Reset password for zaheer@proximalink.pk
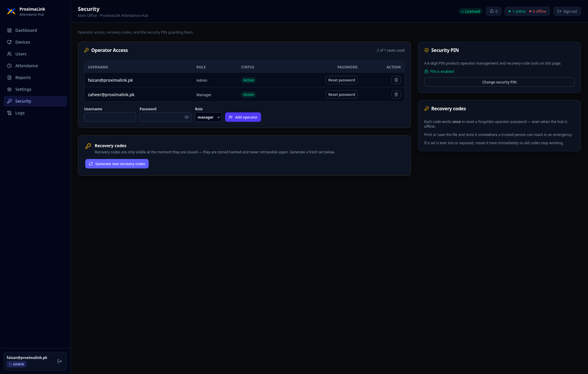Viewport: 588px width, 374px height. pos(342,94)
